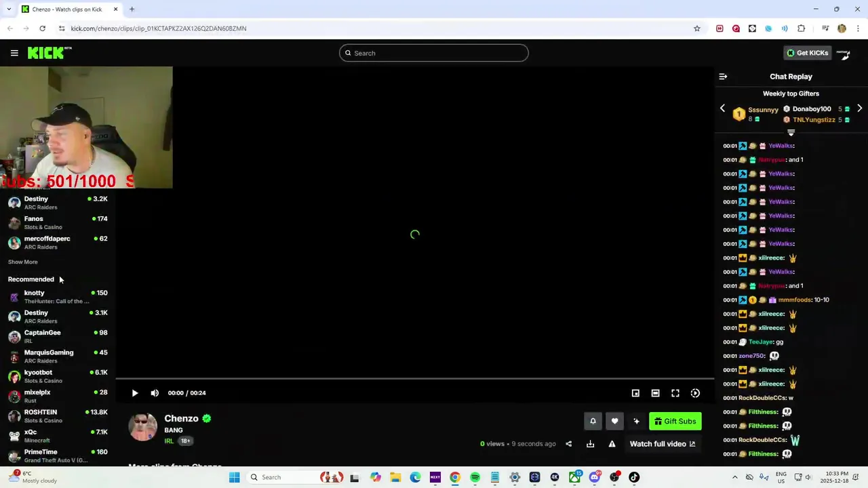Click the Chenzo streamer avatar
Screen dimensions: 868x488
143,427
